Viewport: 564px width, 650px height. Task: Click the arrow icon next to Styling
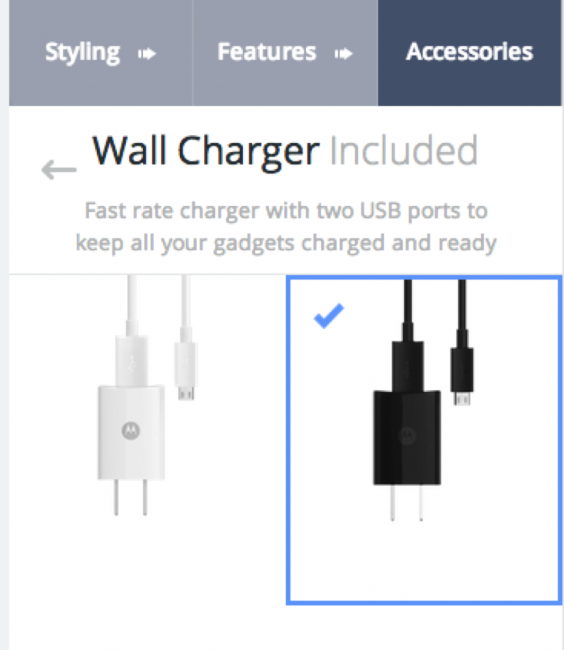[x=147, y=53]
